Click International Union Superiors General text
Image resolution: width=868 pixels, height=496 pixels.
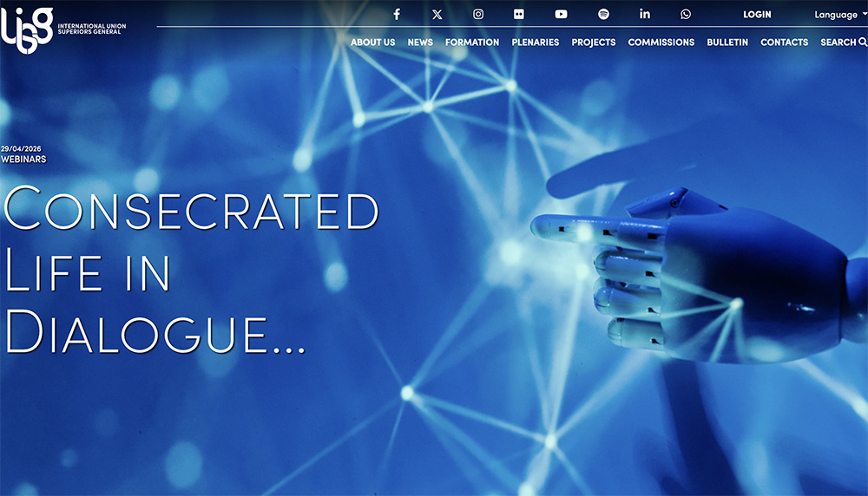coord(92,29)
